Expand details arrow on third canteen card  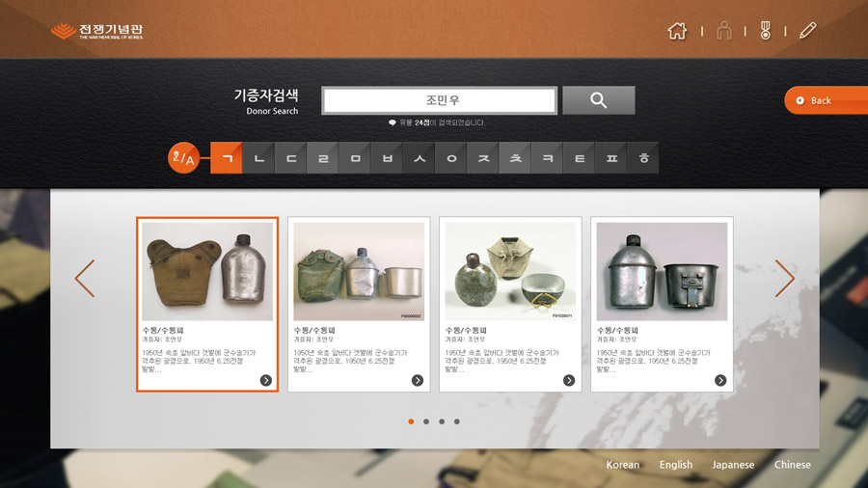click(569, 381)
